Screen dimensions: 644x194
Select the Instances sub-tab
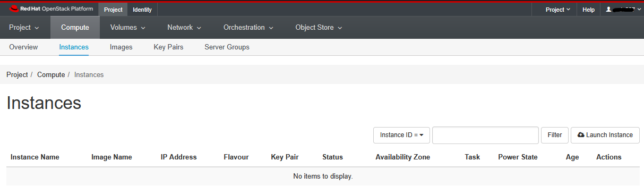pyautogui.click(x=74, y=47)
